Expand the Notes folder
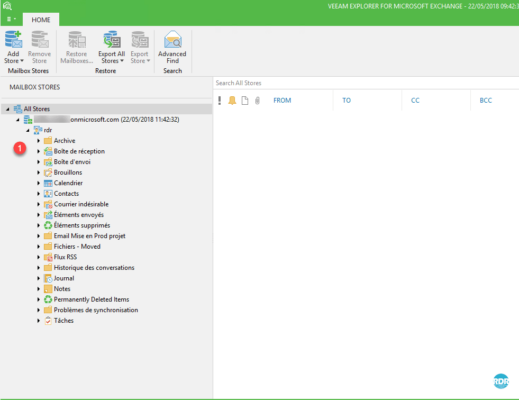519x400 pixels. (x=38, y=289)
